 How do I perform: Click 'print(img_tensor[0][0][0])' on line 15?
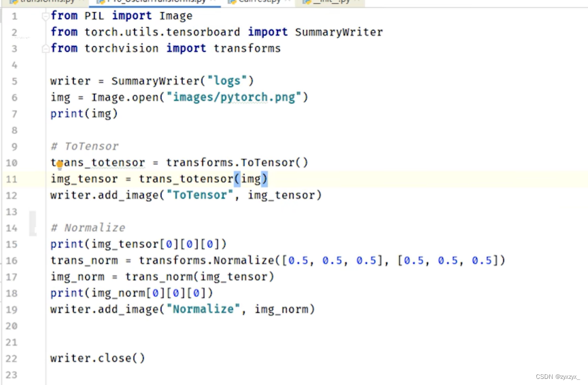click(x=139, y=244)
